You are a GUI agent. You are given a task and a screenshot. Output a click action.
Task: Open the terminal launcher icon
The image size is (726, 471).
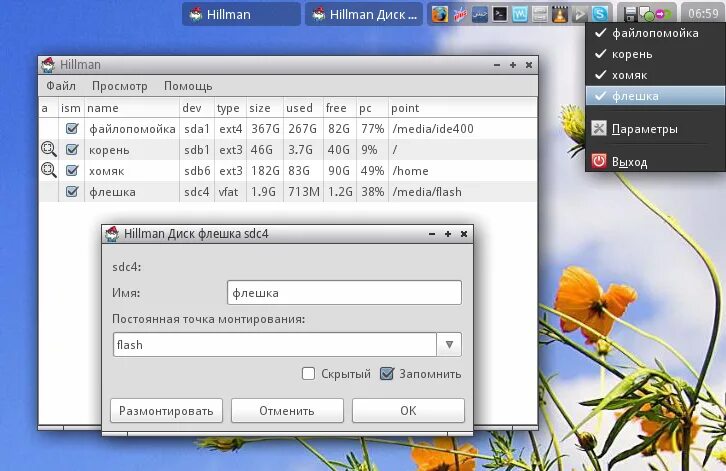point(500,14)
